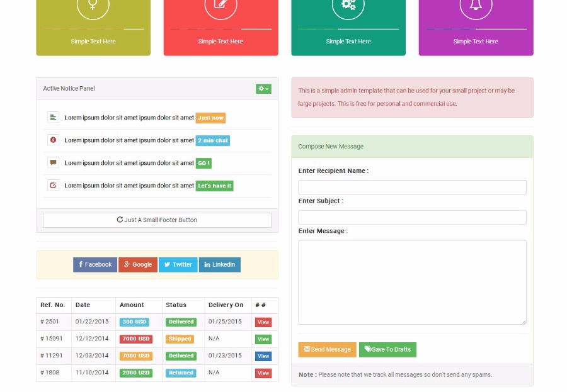This screenshot has height=392, width=567.
Task: Click the 7000 USD badge for # 11291
Action: coord(136,356)
